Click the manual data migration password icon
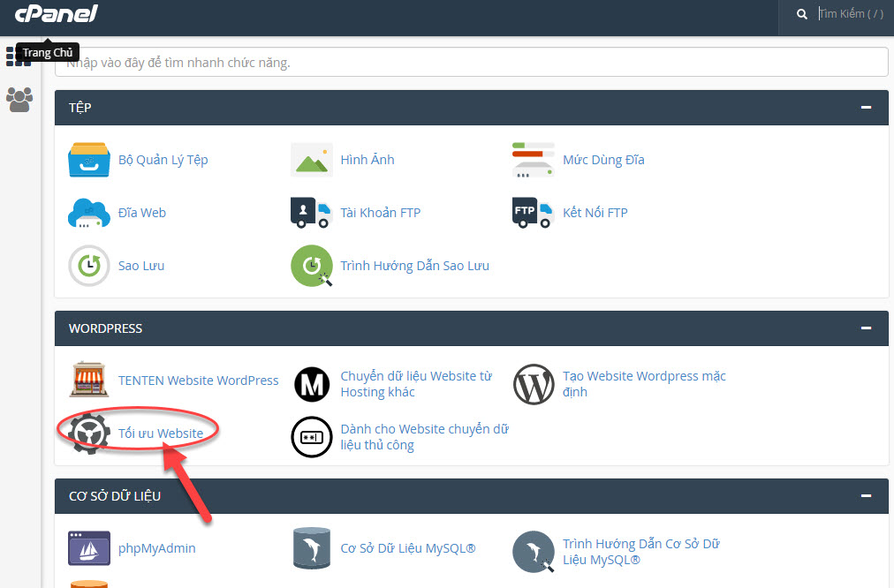This screenshot has height=588, width=894. point(312,437)
